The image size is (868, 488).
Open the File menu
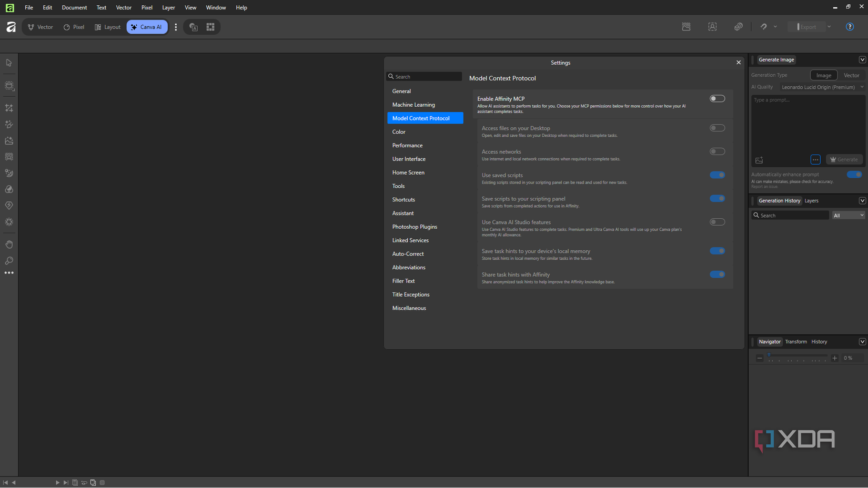[29, 7]
